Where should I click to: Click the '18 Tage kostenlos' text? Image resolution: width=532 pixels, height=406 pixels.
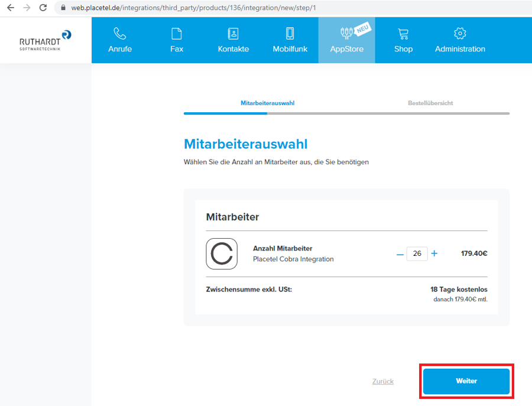click(x=459, y=290)
